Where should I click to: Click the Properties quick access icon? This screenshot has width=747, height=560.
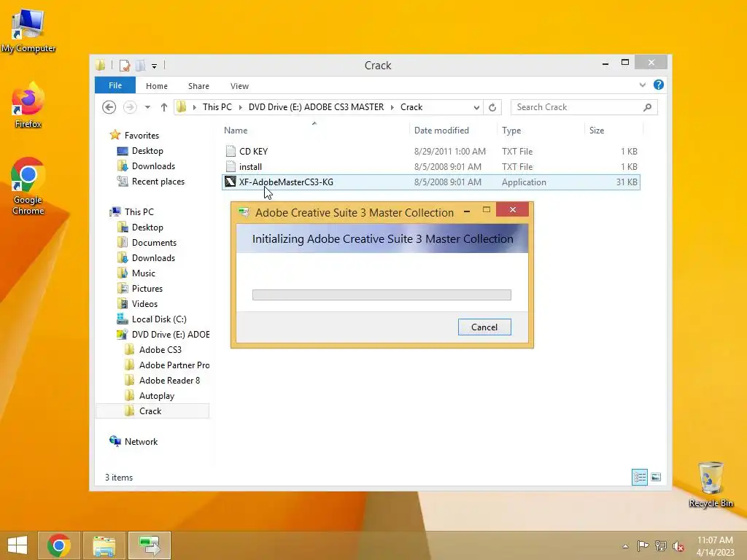click(x=125, y=65)
